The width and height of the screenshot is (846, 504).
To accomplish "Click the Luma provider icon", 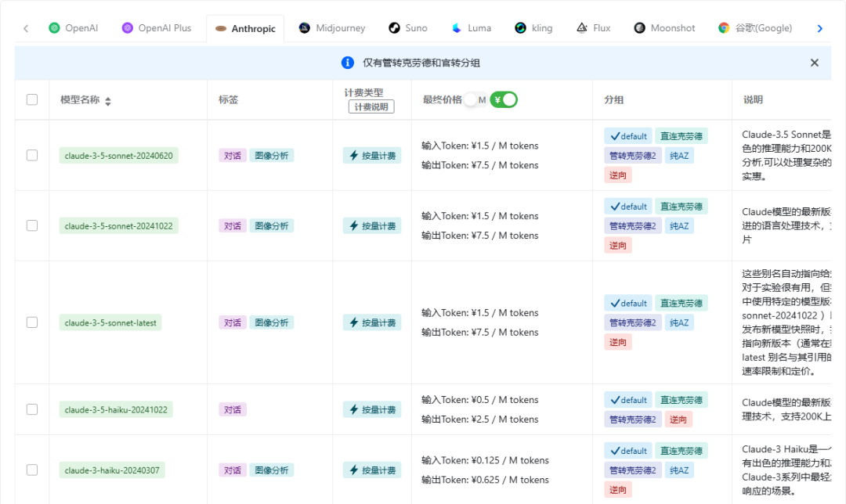I will (x=457, y=28).
